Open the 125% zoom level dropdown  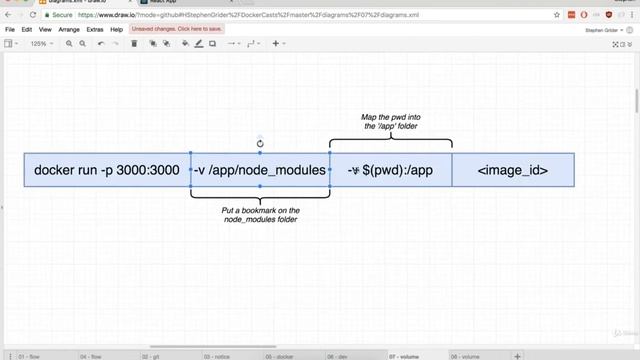[x=42, y=43]
